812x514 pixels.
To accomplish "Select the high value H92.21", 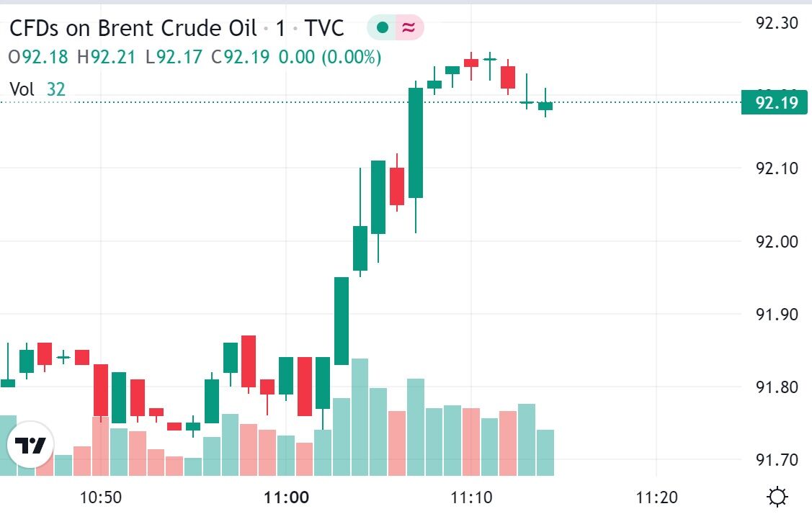I will coord(107,57).
